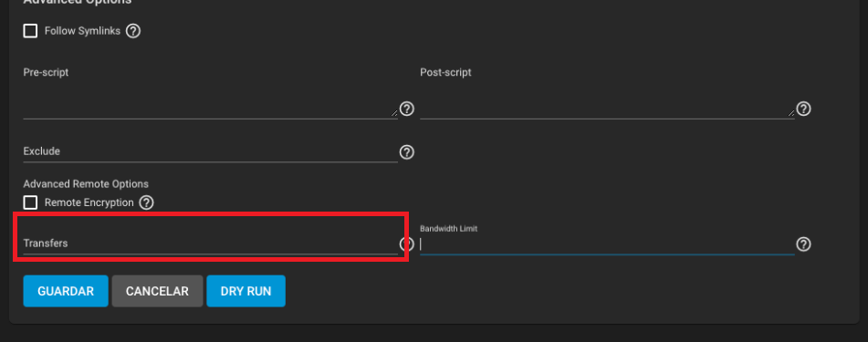Show help for Bandwidth Limit
This screenshot has width=868, height=342.
tap(803, 244)
